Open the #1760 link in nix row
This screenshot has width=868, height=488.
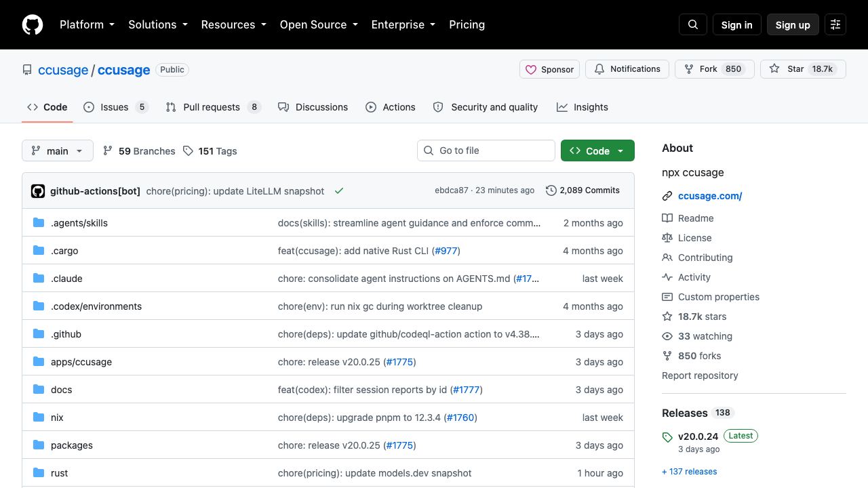pos(460,418)
